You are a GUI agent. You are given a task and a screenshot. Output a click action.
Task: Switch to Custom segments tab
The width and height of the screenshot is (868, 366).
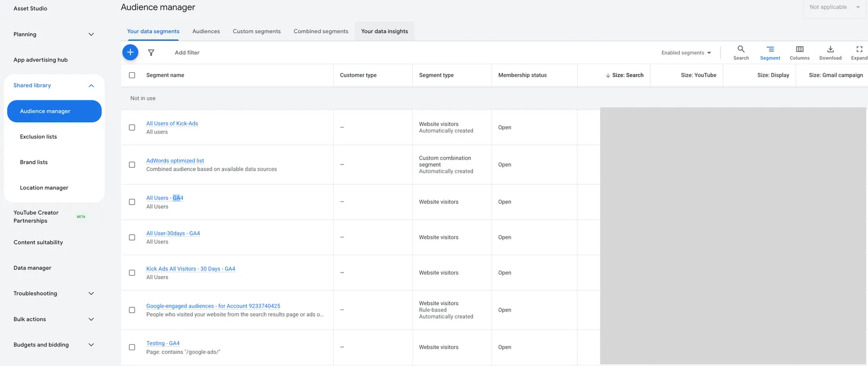[257, 31]
